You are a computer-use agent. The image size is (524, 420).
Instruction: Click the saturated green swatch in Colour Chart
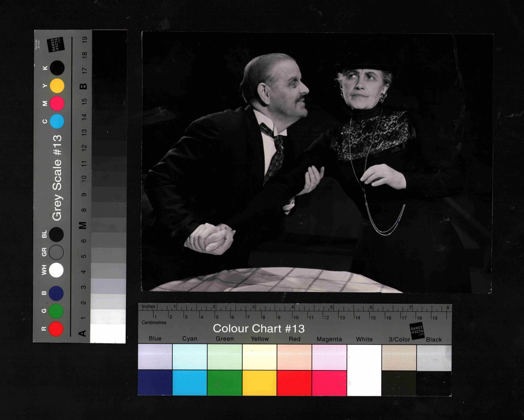225,383
